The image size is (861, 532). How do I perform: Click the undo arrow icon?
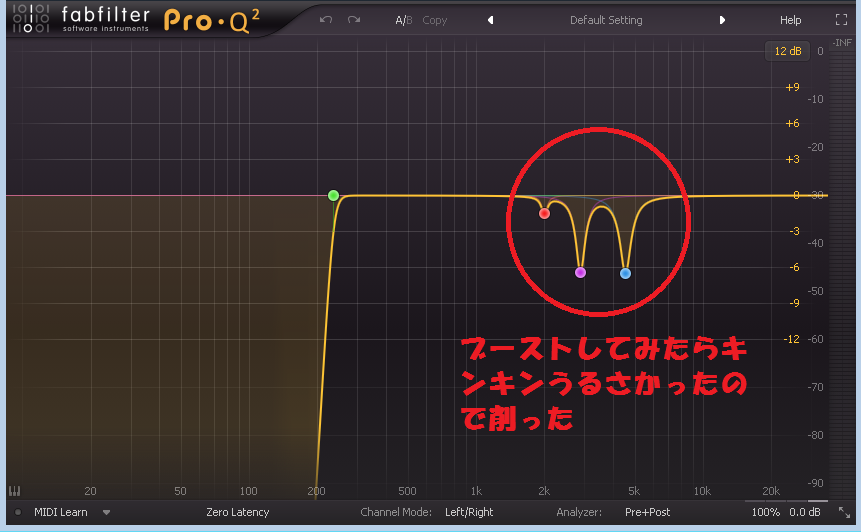(x=326, y=20)
